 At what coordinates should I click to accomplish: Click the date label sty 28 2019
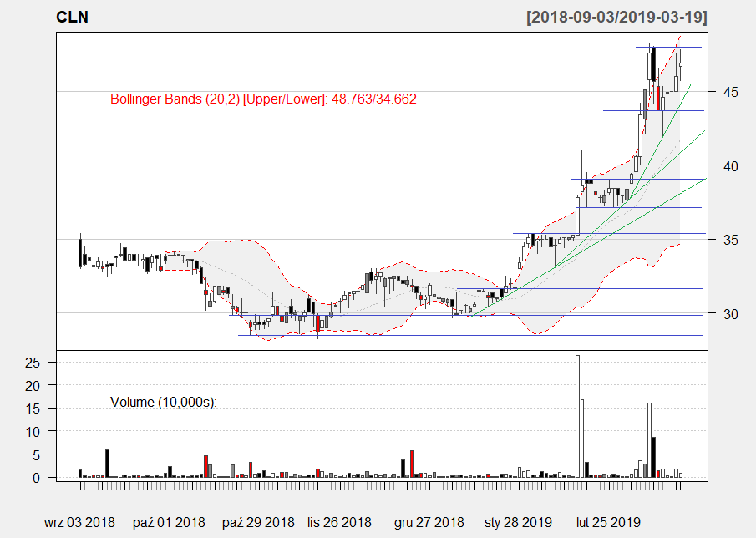[518, 523]
